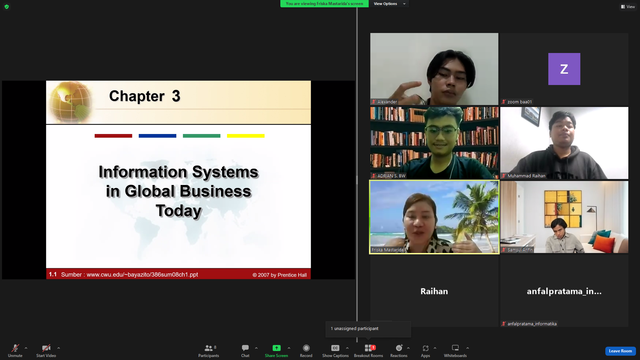Image resolution: width=640 pixels, height=360 pixels.
Task: Open the Chat panel
Action: (245, 351)
